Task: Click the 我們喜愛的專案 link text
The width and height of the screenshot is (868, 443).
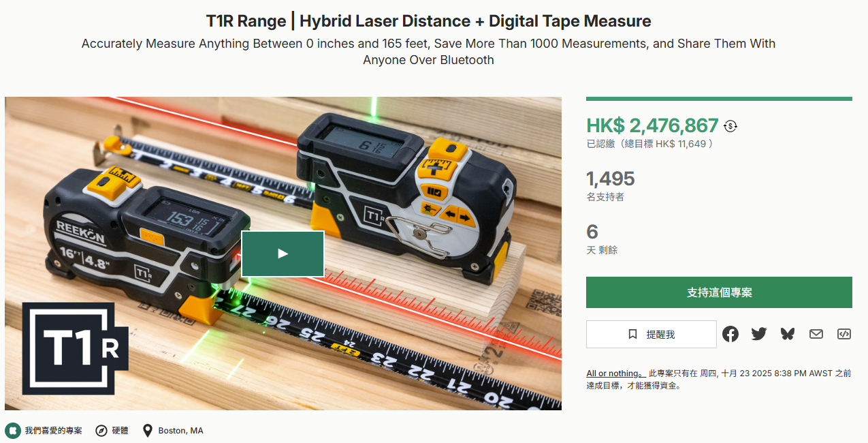Action: tap(54, 431)
